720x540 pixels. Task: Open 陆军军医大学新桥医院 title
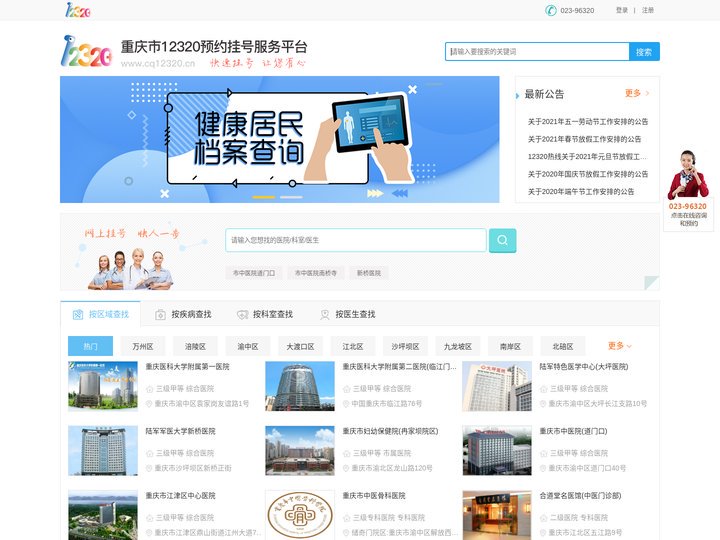tap(180, 431)
